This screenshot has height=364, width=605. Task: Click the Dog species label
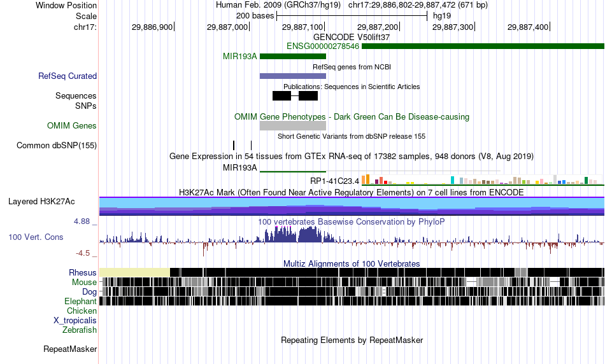[89, 292]
